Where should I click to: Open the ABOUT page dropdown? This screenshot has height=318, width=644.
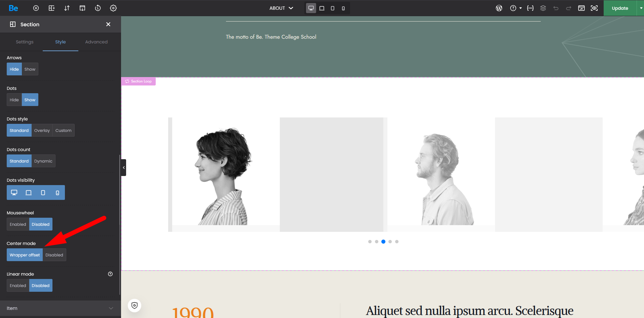[x=281, y=8]
